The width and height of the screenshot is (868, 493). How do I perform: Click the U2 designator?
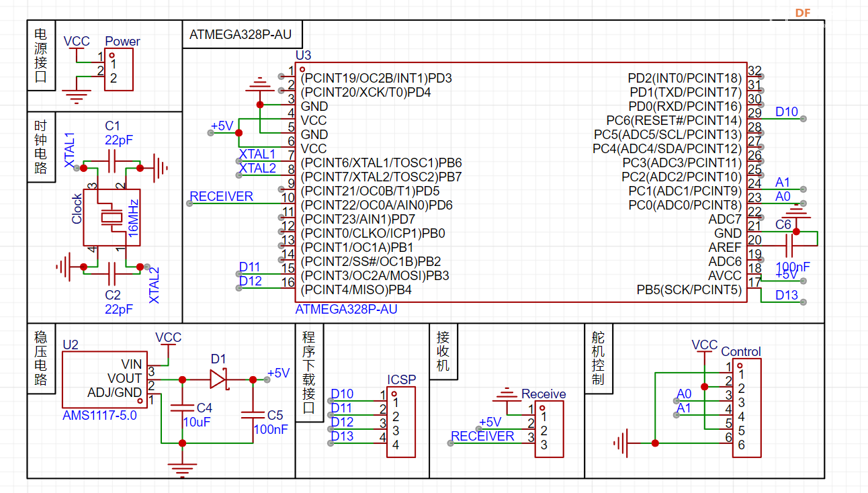(x=71, y=345)
